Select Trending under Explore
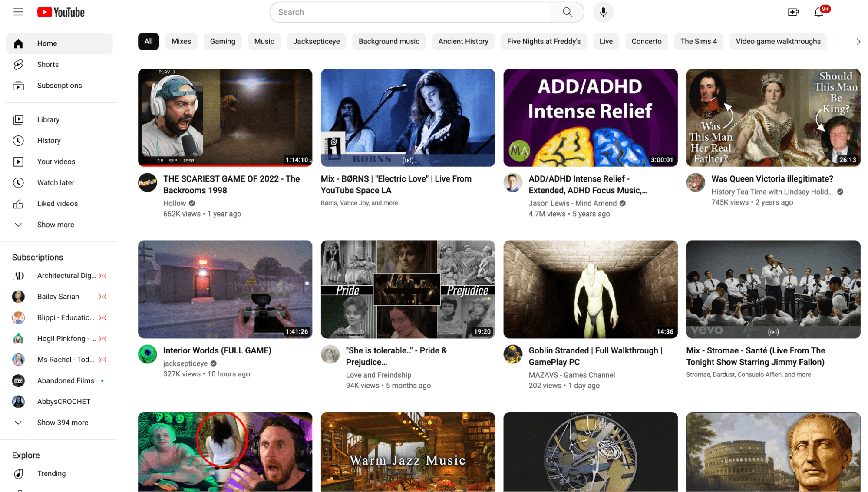Screen dimensions: 868x492 (x=51, y=473)
